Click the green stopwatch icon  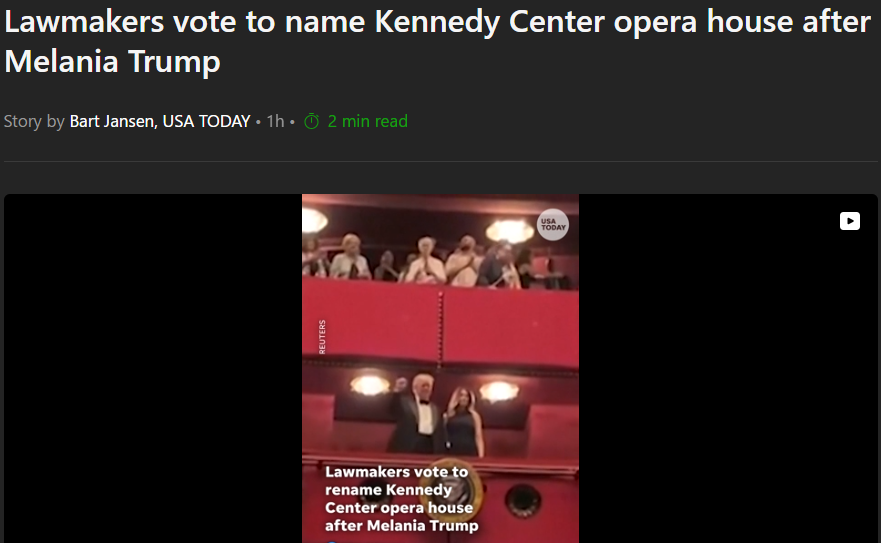311,121
